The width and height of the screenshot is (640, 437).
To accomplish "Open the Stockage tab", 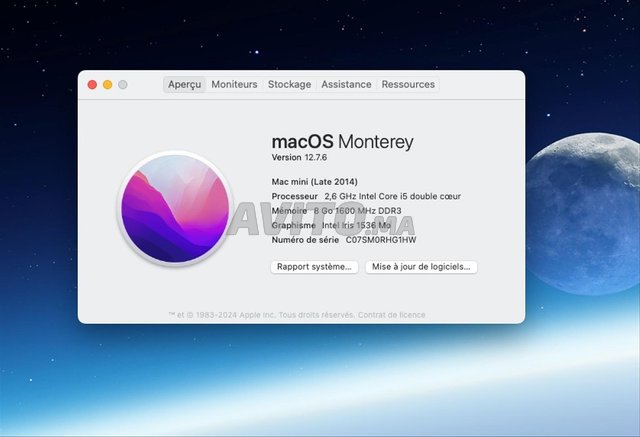I will [289, 85].
